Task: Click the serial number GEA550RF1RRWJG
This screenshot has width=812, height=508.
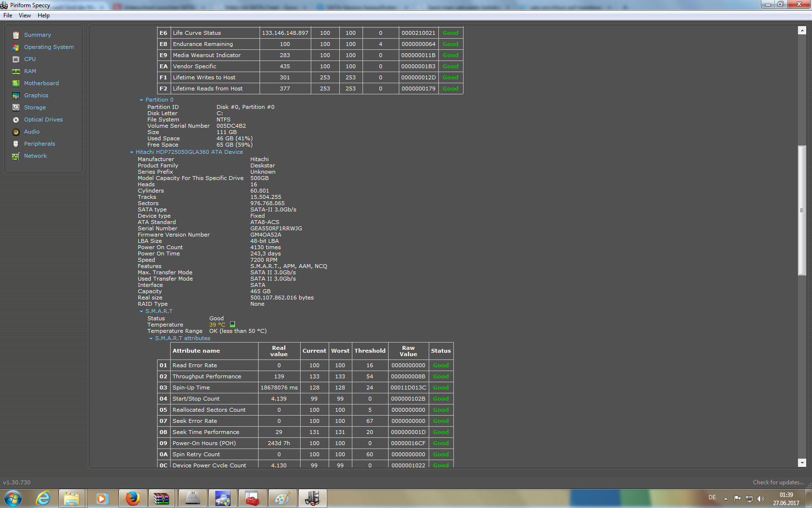Action: (276, 229)
